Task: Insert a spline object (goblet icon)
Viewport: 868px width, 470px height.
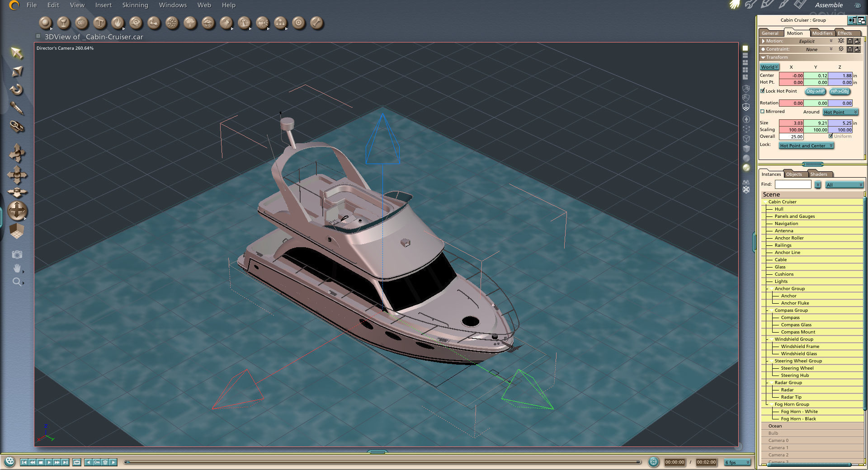Action: (x=63, y=23)
